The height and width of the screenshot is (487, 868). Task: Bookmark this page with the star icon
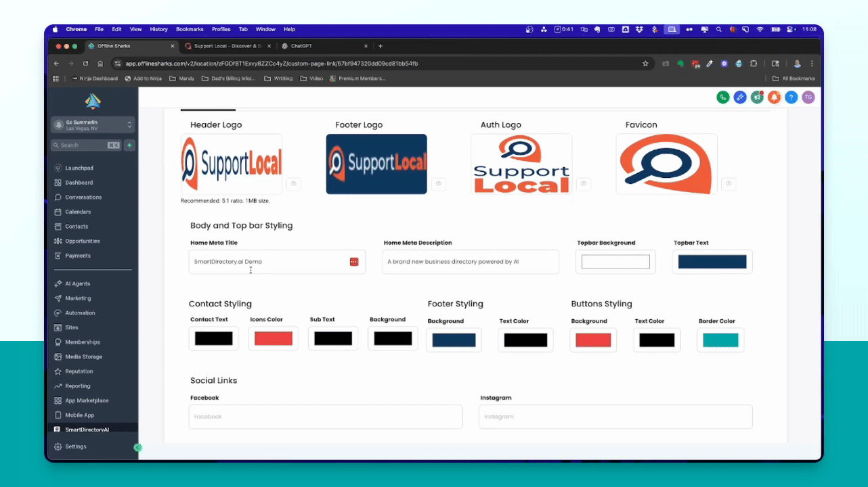click(645, 64)
